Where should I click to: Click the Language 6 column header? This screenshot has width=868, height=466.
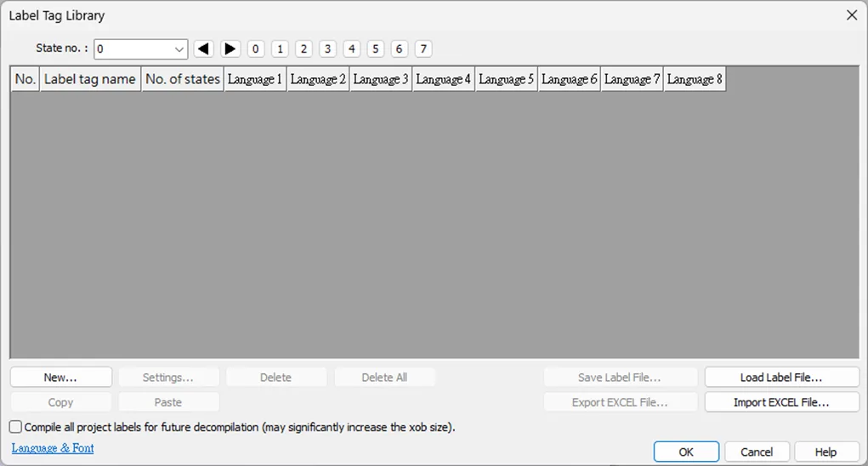pos(569,79)
